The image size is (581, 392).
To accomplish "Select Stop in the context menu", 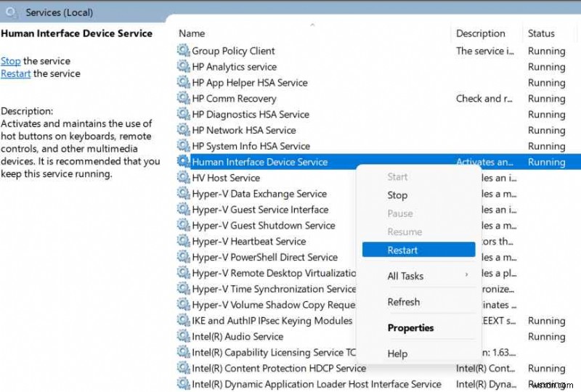I will (397, 195).
